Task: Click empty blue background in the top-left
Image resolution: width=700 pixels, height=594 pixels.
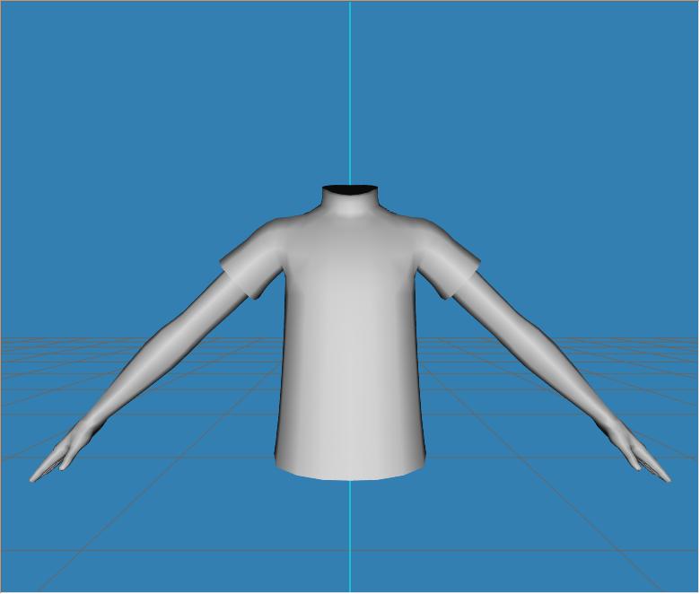Action: (x=90, y=90)
